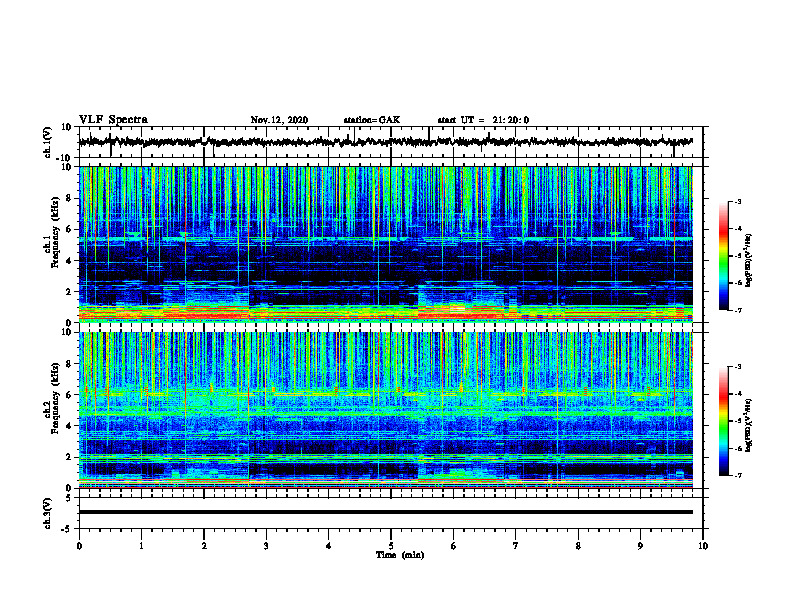Click the '-4' label on ch.2 color bar
792x612 pixels.
coord(737,394)
